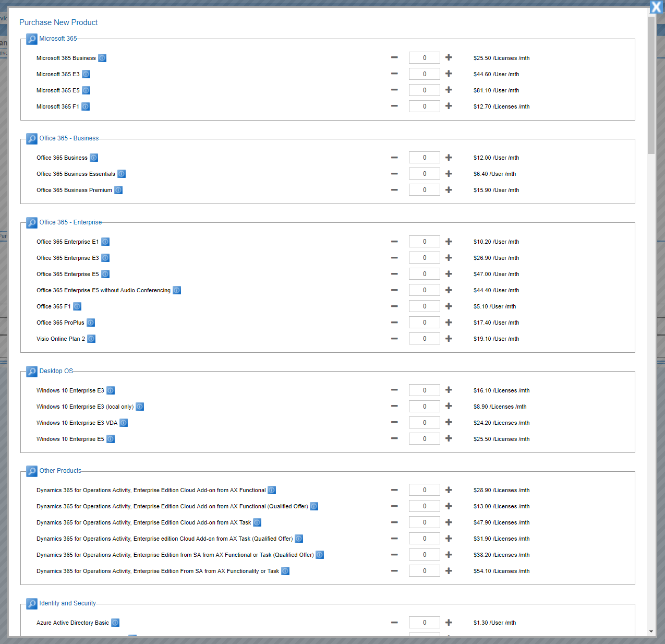Show info for Office 365 Business Premium
The height and width of the screenshot is (644, 665).
[118, 190]
